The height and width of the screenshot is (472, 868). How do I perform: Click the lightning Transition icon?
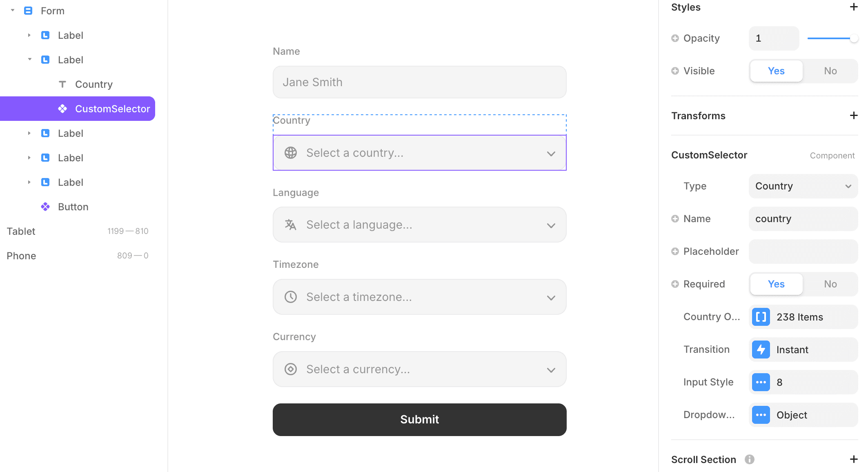click(x=761, y=350)
